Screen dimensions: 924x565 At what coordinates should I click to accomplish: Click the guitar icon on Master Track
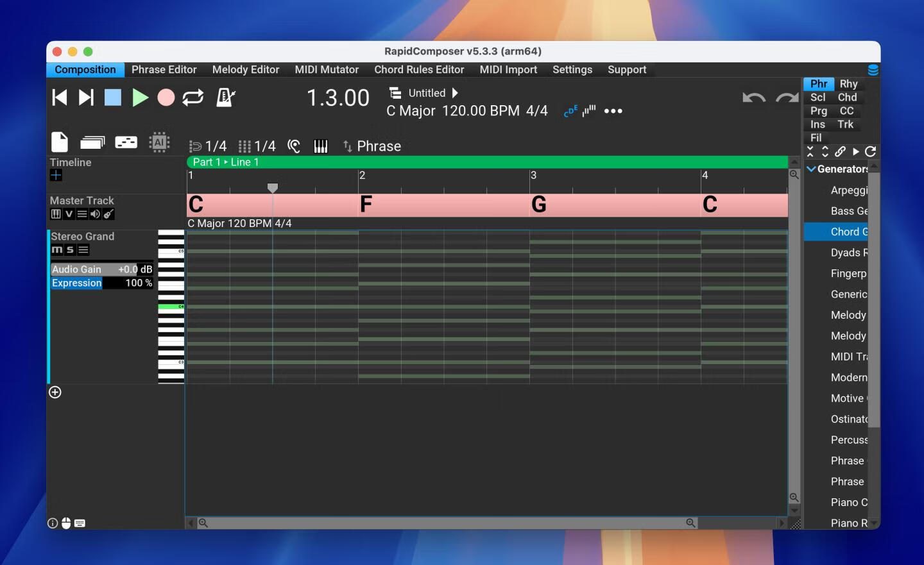point(108,214)
